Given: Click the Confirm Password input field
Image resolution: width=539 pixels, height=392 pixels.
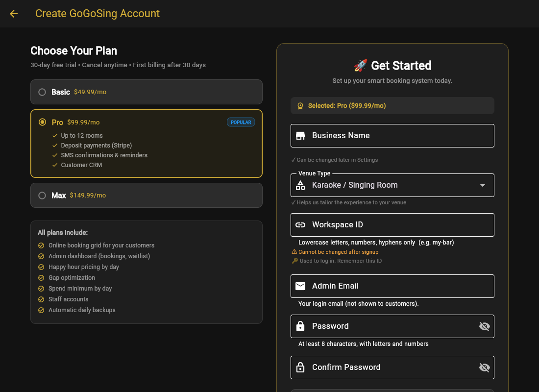Looking at the screenshot, I should coord(392,367).
